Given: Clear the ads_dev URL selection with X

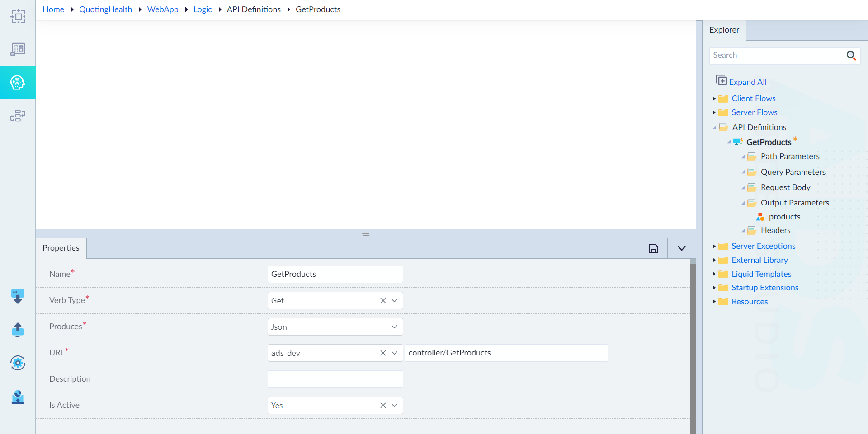Looking at the screenshot, I should [383, 353].
